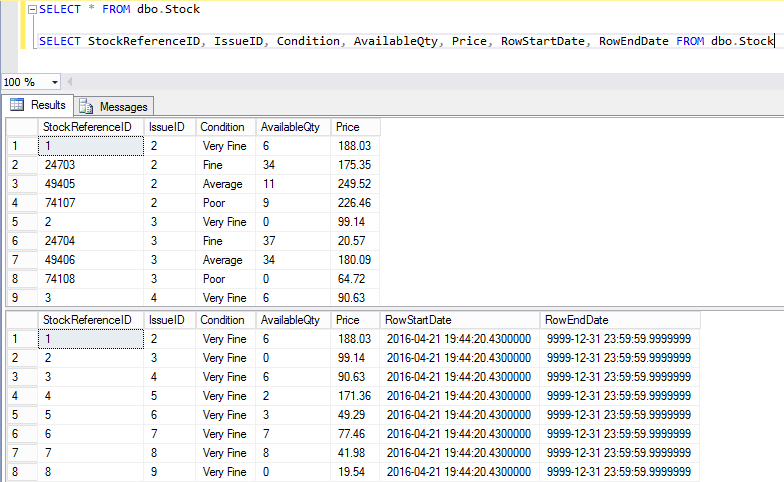Select price cell 249.52

pyautogui.click(x=356, y=184)
